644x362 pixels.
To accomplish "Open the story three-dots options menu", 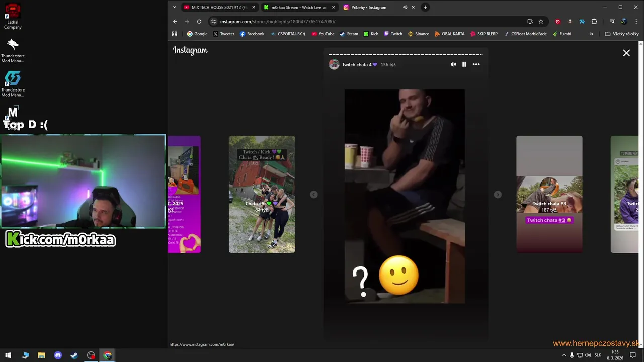I will [x=476, y=64].
